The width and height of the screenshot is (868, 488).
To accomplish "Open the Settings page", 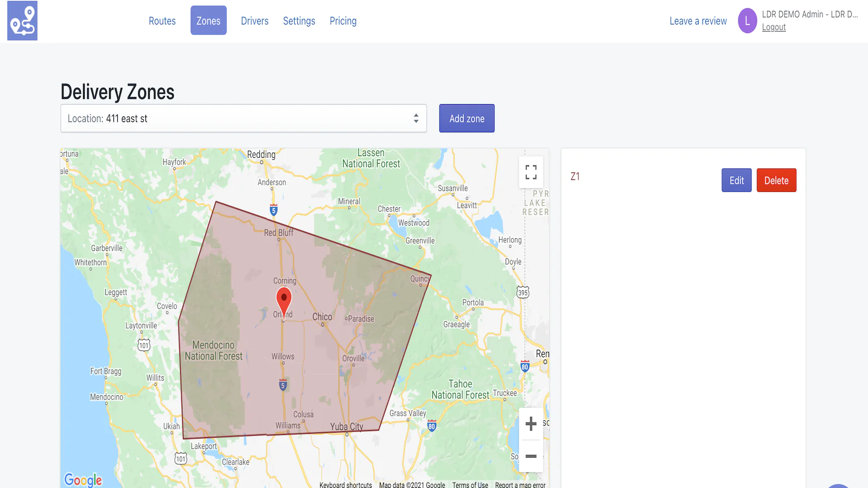I will point(299,21).
